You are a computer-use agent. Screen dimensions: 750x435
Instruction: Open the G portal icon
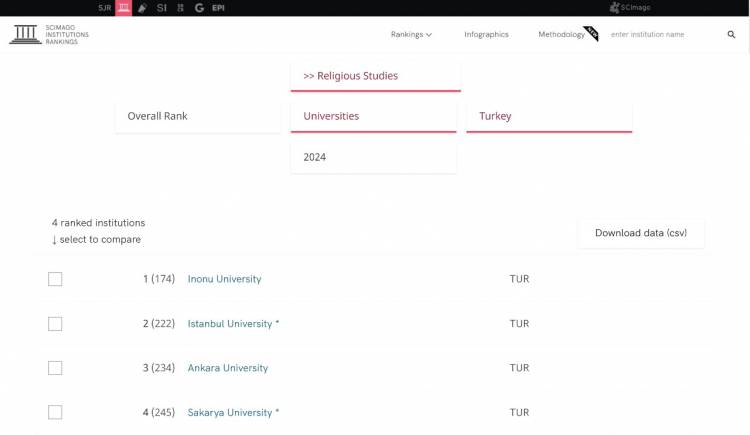pyautogui.click(x=199, y=8)
